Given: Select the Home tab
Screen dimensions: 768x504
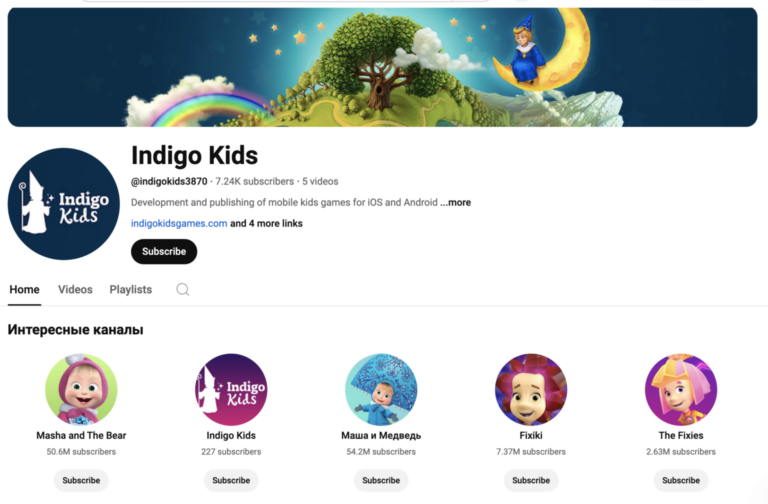Looking at the screenshot, I should point(24,289).
